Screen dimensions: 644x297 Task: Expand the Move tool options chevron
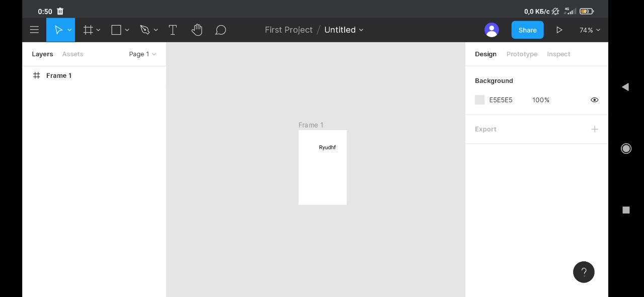pyautogui.click(x=69, y=30)
